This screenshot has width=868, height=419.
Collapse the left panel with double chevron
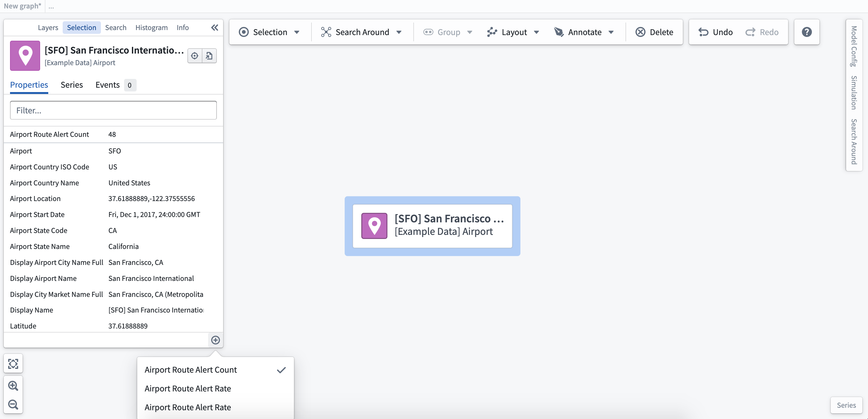pyautogui.click(x=215, y=28)
